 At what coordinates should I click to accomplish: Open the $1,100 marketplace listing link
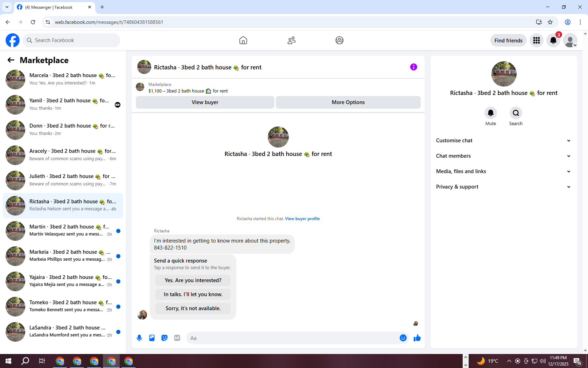[188, 91]
